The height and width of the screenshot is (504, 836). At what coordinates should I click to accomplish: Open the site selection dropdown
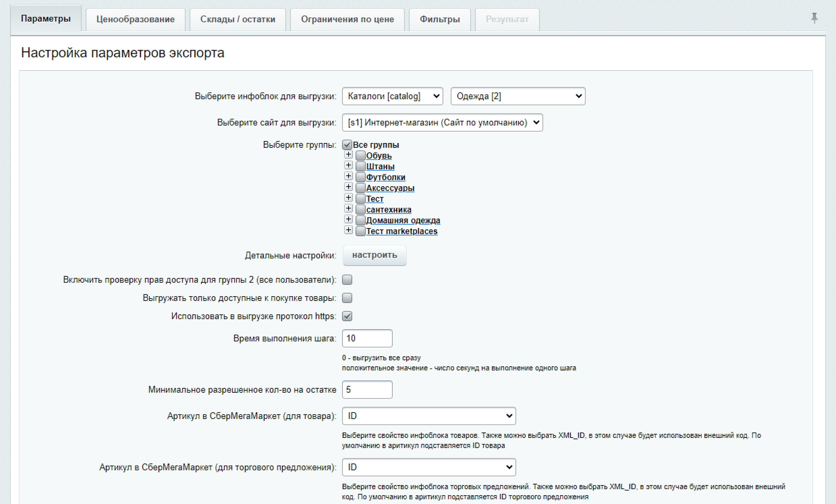click(x=442, y=122)
